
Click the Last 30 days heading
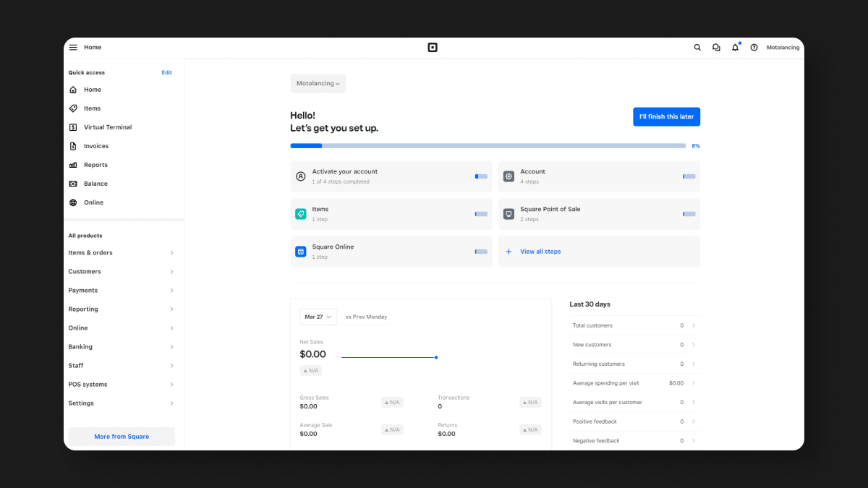pos(590,304)
